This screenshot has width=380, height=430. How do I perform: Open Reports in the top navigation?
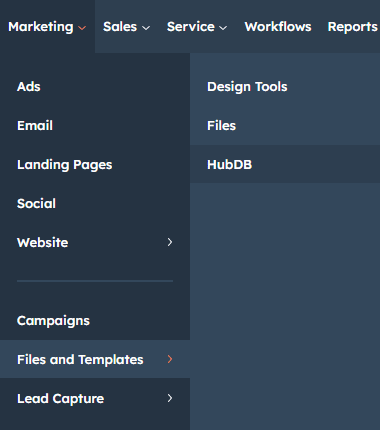(x=352, y=27)
